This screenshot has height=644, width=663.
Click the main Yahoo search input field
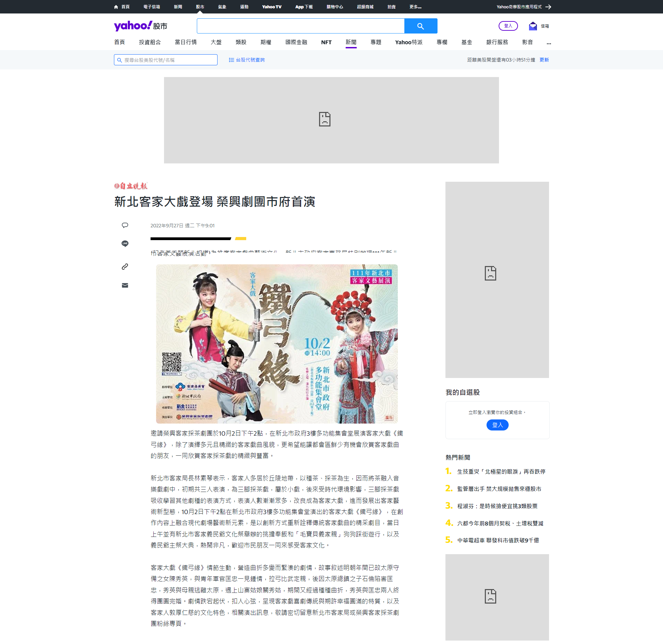[300, 26]
